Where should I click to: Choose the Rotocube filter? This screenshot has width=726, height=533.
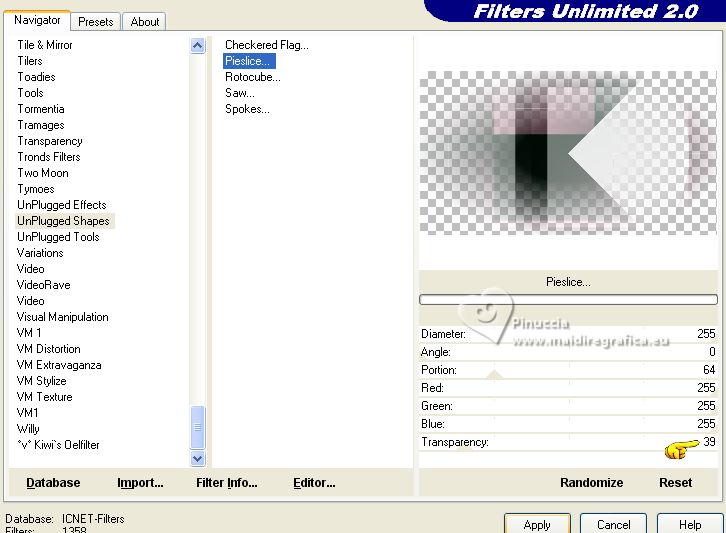click(253, 77)
